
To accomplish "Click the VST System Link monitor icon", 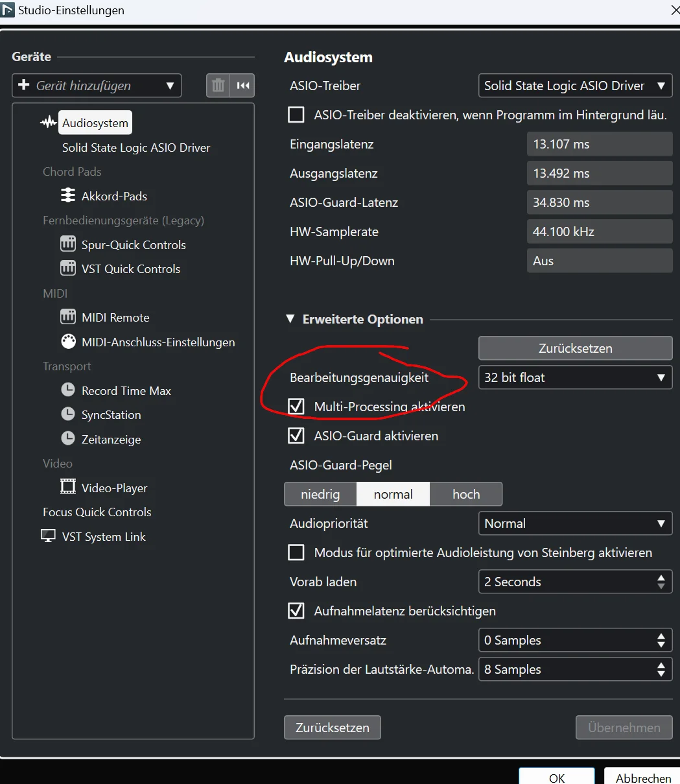I will pos(48,536).
